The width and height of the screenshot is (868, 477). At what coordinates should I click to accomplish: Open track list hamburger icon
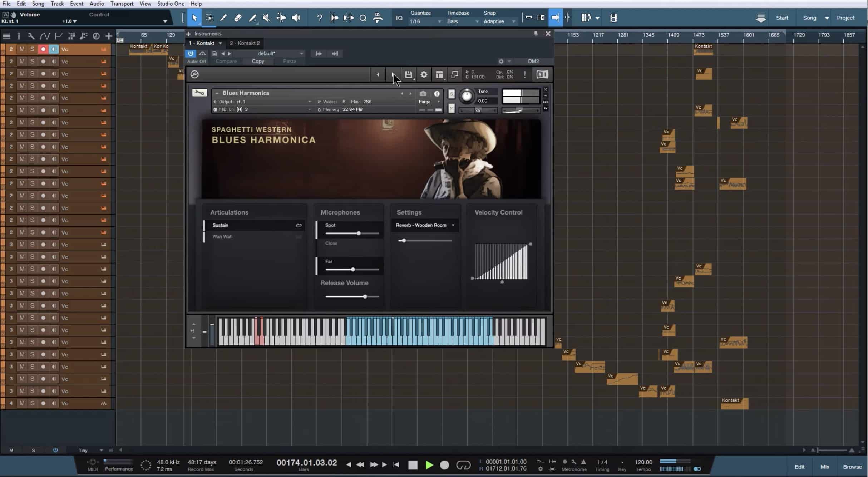tap(6, 36)
